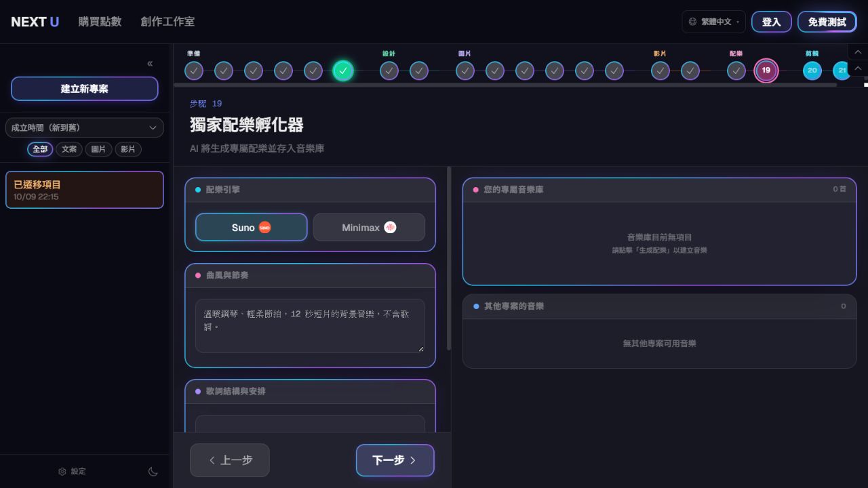The width and height of the screenshot is (868, 488).
Task: Click the 音樂庫目前無項目 message
Action: click(659, 237)
